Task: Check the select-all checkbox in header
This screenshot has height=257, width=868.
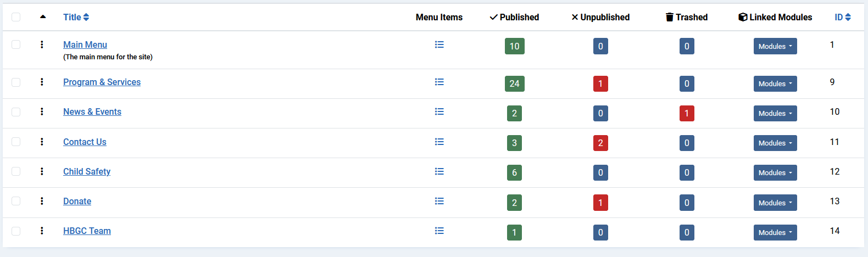Action: pyautogui.click(x=16, y=17)
